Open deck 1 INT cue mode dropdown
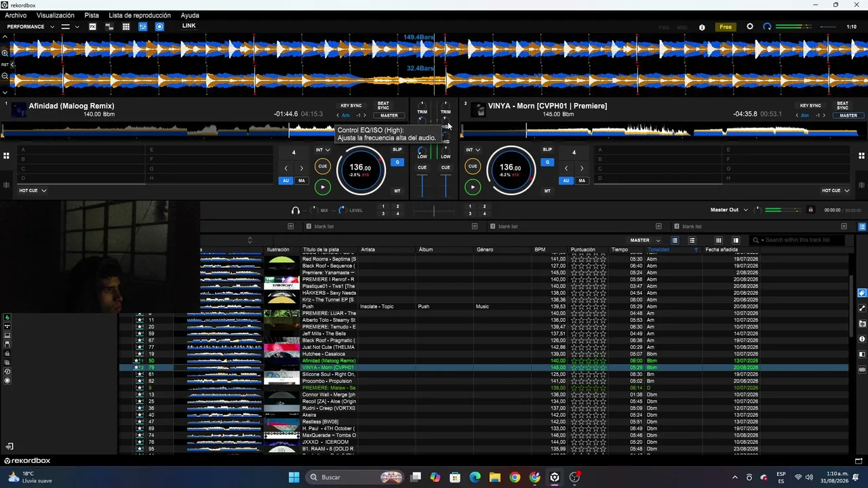Viewport: 868px width, 488px height. coord(323,150)
